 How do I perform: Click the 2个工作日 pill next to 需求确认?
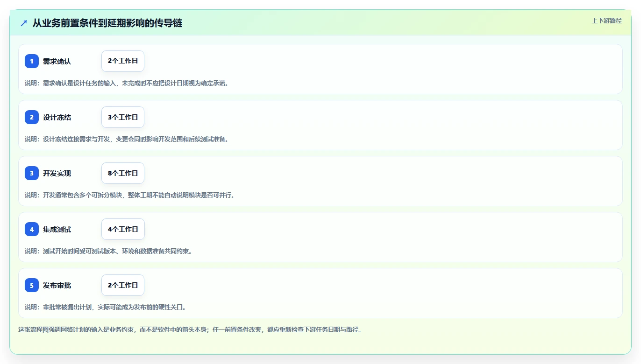123,61
